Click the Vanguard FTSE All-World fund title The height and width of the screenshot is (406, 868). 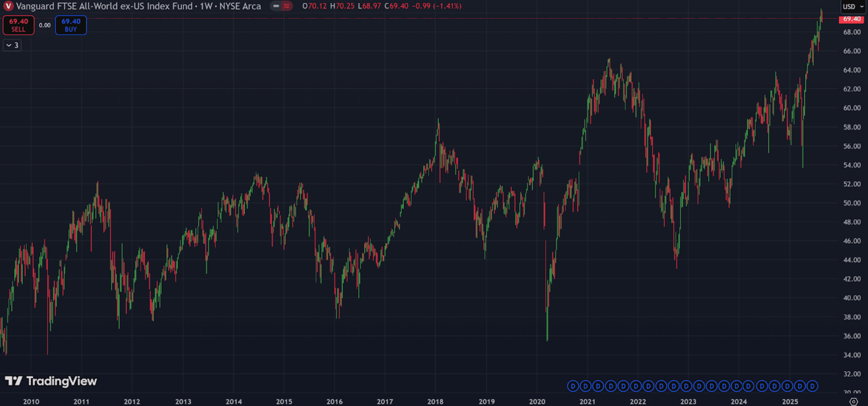[104, 6]
